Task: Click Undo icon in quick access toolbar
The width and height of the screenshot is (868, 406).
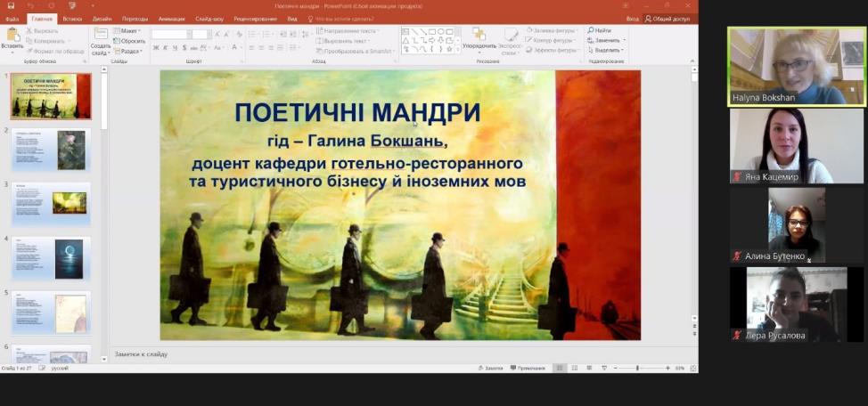Action: click(31, 5)
